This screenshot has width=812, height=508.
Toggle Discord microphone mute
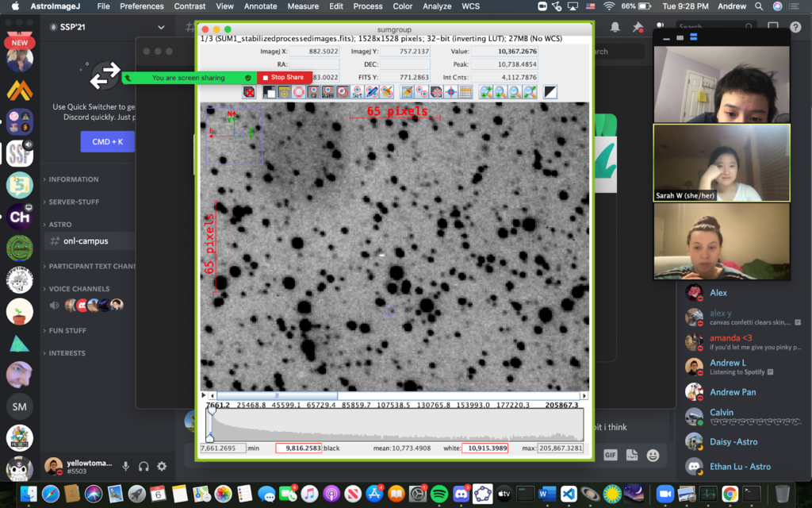point(125,467)
